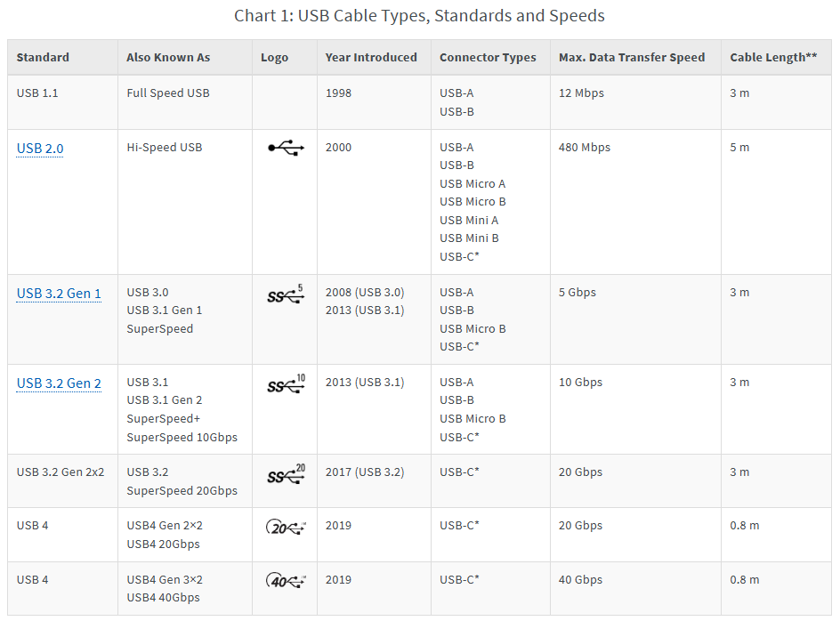Click the Max. Data Transfer Speed header
The height and width of the screenshot is (621, 840).
coord(632,57)
